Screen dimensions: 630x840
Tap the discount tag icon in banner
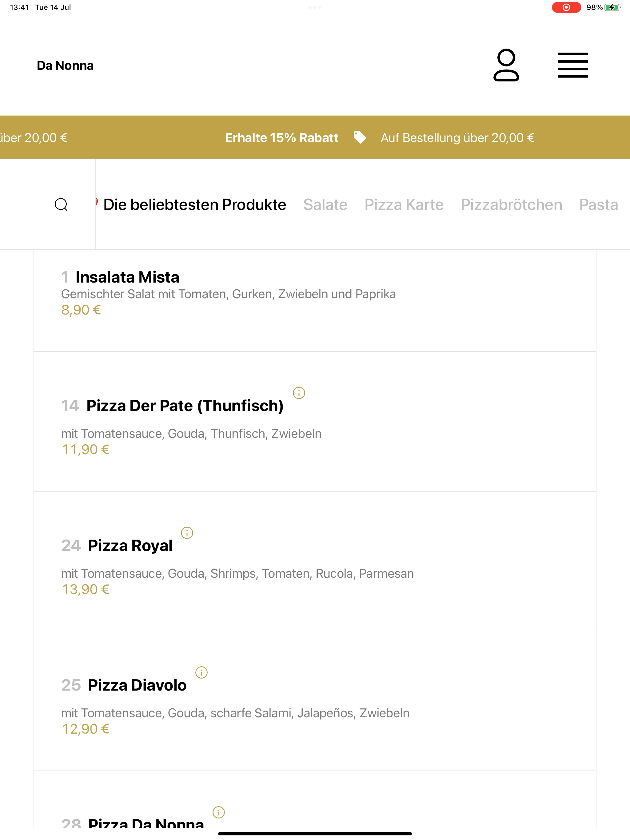(x=360, y=137)
